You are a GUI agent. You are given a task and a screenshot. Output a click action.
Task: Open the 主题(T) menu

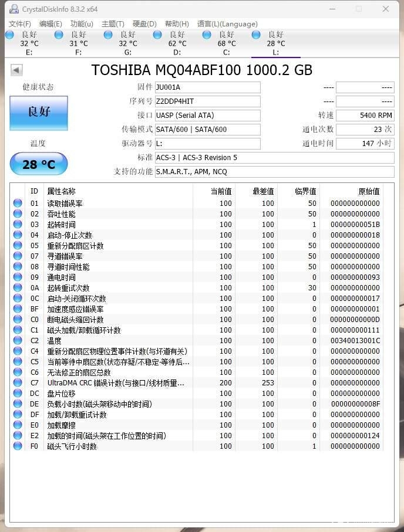(x=113, y=23)
